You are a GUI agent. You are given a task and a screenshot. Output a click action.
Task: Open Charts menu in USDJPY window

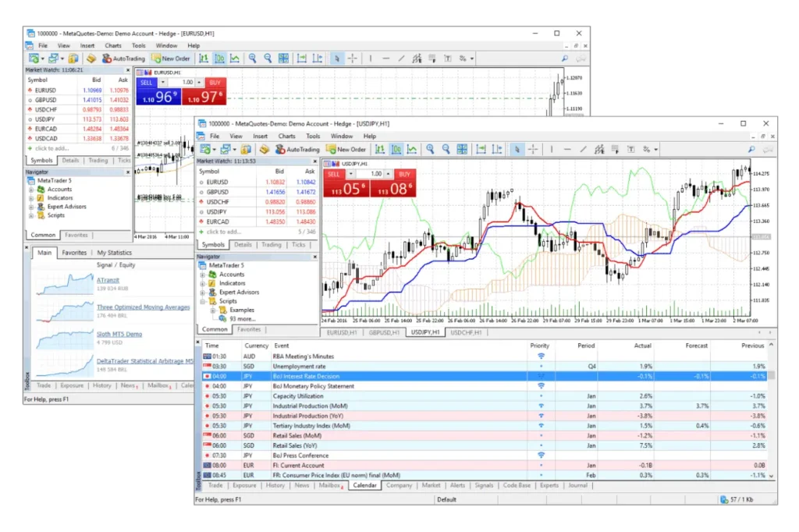(x=286, y=136)
